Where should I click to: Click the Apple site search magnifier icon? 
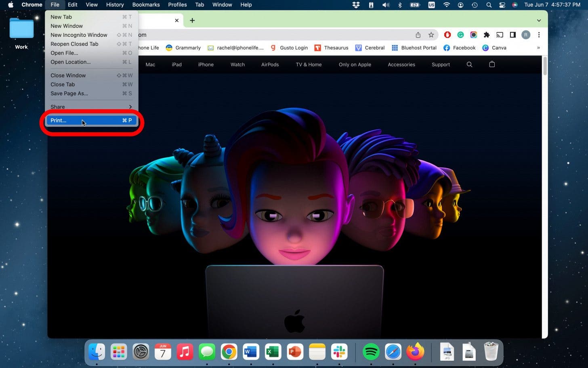[469, 64]
